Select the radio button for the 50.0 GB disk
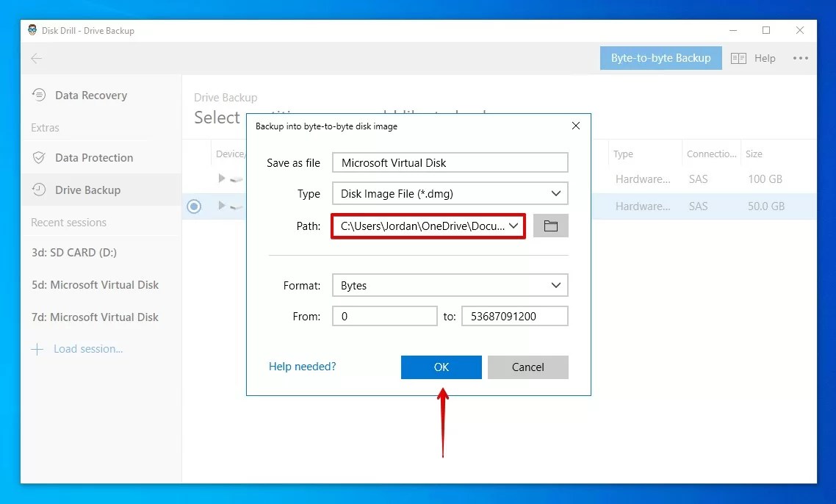 (194, 206)
